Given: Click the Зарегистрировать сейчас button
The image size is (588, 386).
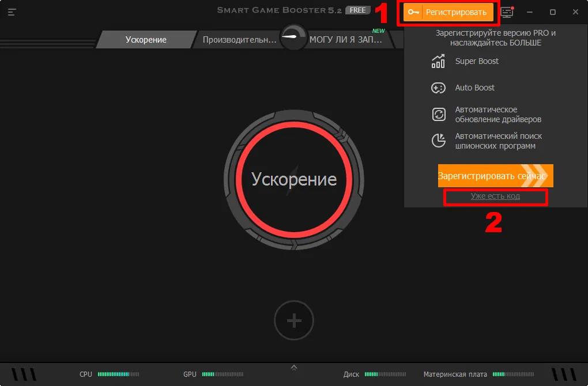Looking at the screenshot, I should (495, 176).
